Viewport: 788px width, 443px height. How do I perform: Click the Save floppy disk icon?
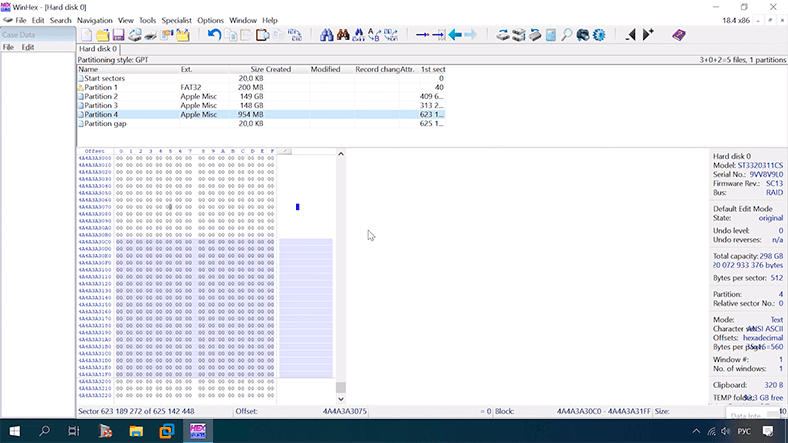[119, 35]
